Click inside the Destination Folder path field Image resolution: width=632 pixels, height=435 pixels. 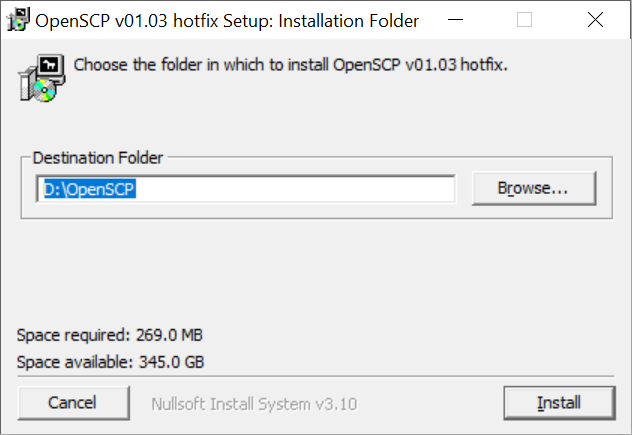pos(246,189)
